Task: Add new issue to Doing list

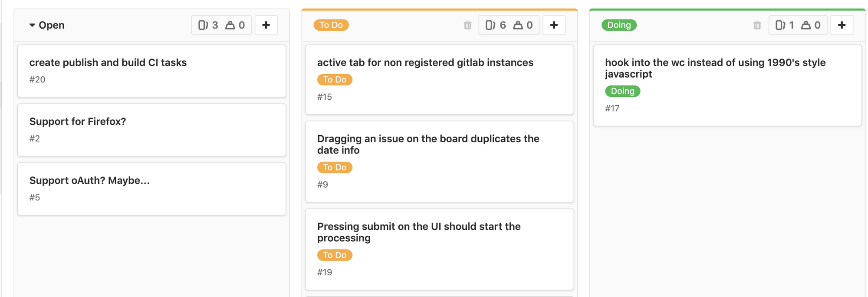Action: [x=842, y=25]
